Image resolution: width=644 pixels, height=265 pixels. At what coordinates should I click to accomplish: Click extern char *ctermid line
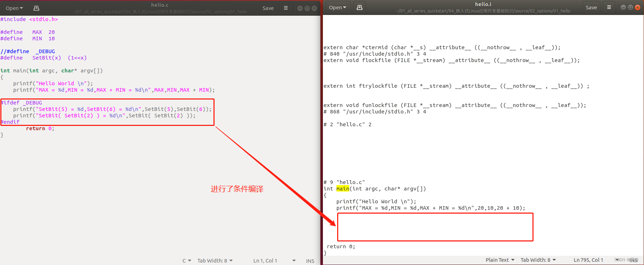442,47
